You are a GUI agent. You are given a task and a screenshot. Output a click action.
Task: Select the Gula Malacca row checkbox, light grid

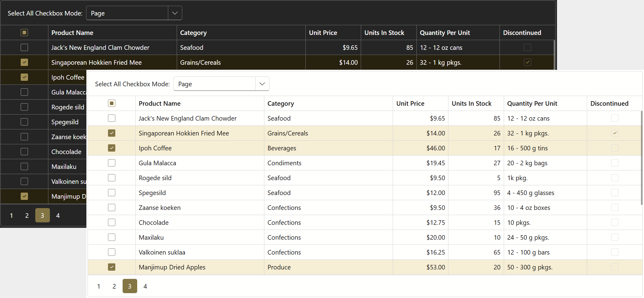(x=112, y=163)
